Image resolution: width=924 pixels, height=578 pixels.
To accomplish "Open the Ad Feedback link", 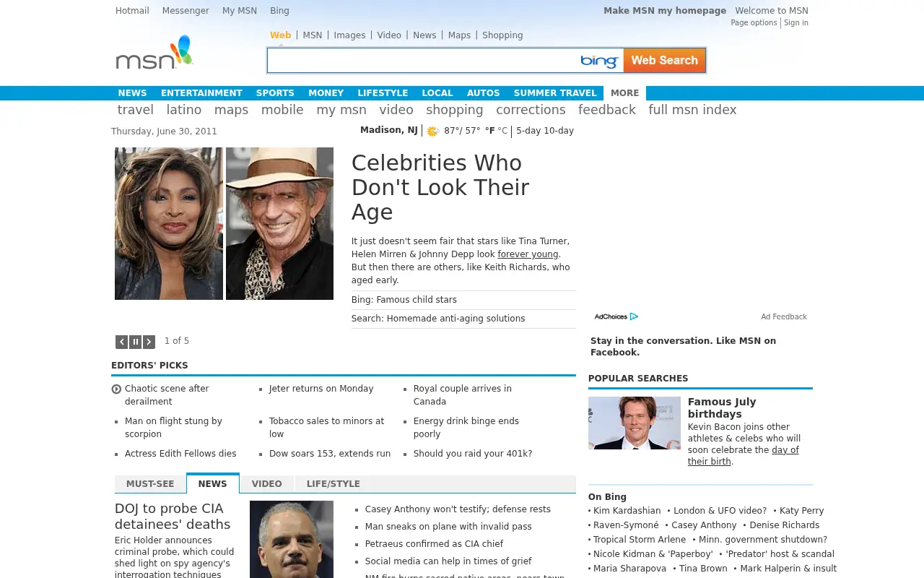I will (784, 316).
